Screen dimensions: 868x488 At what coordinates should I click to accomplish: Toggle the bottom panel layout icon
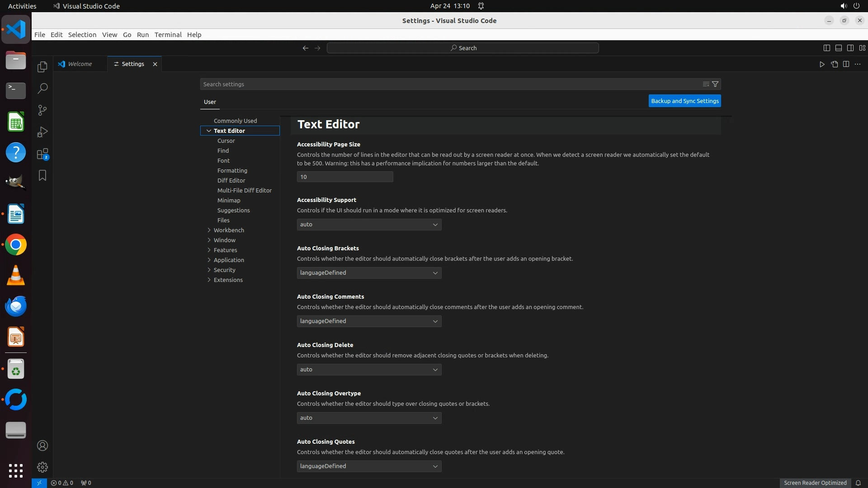[x=838, y=48]
